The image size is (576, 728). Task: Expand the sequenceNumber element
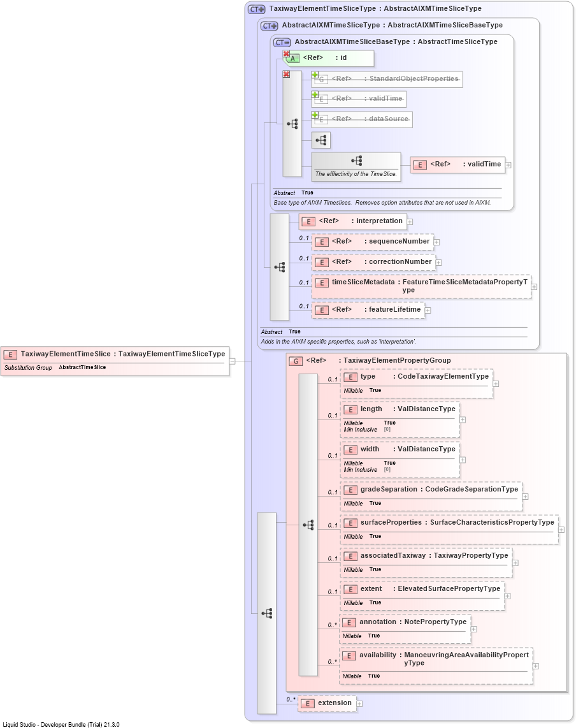[x=436, y=242]
